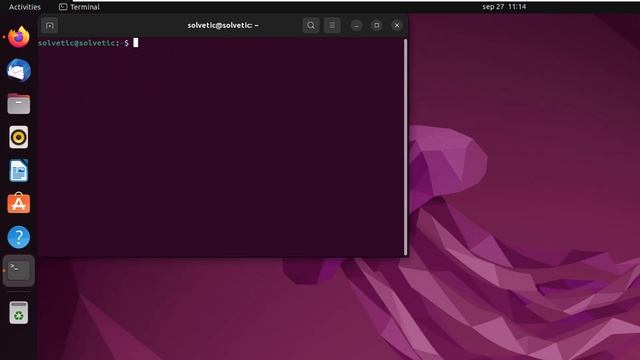Click the Terminal vertical scrollbar
The width and height of the screenshot is (640, 360).
(405, 147)
